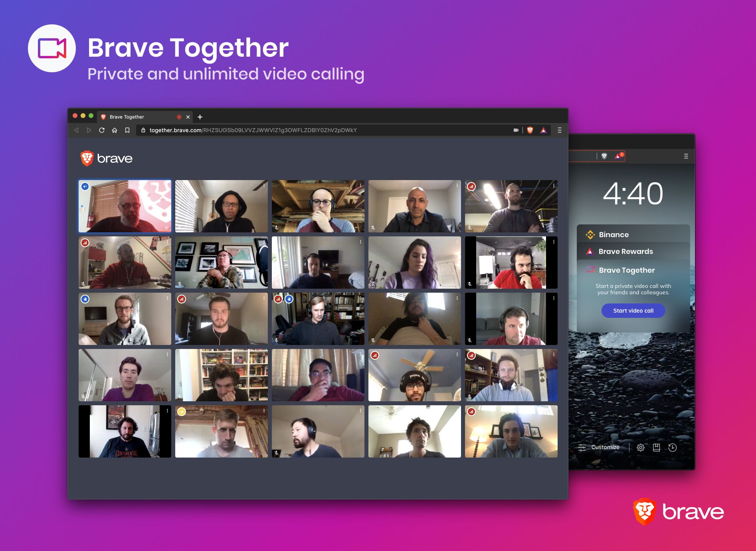Select the video of the woman with purple hair
This screenshot has width=756, height=551.
(x=415, y=262)
